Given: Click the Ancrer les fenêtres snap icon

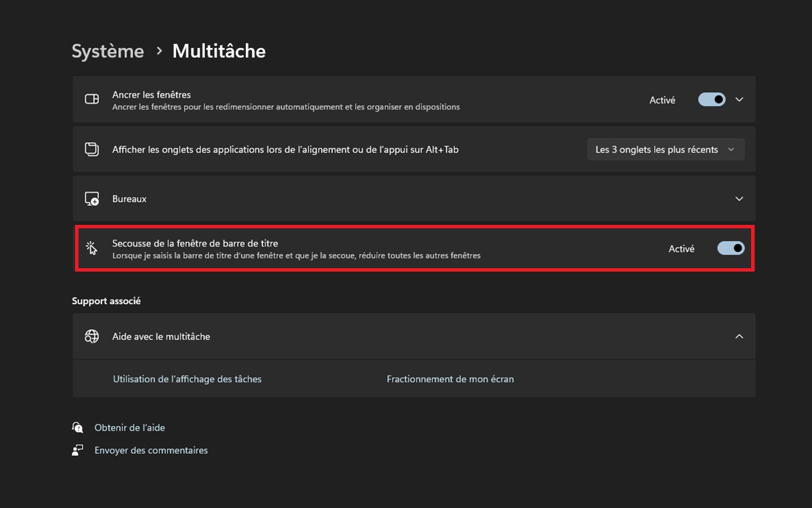Looking at the screenshot, I should (91, 100).
